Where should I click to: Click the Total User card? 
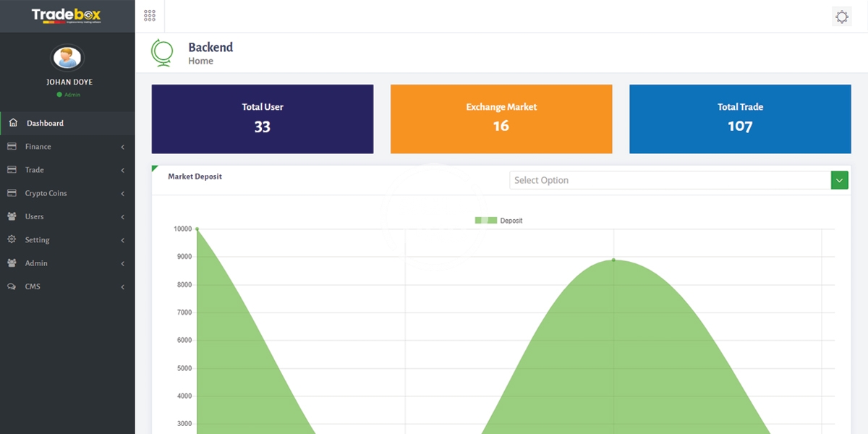(263, 119)
